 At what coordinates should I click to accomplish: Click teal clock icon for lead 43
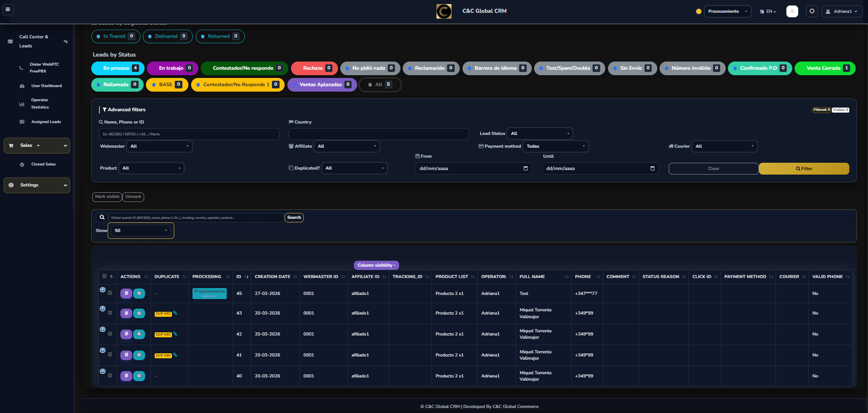coord(139,314)
